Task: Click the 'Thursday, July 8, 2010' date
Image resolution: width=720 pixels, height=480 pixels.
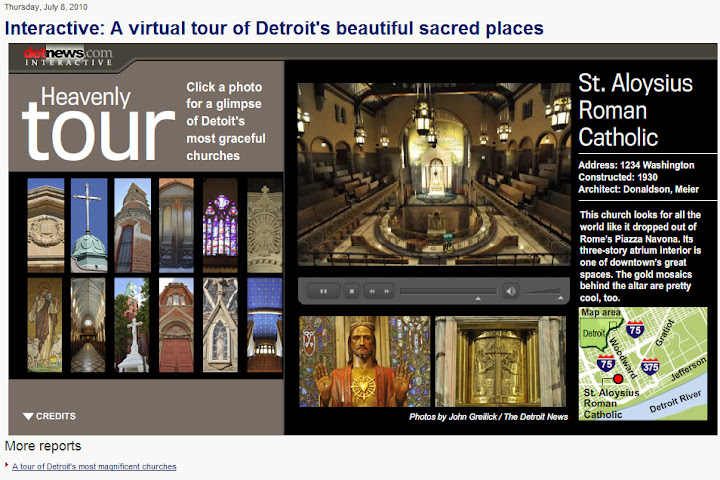Action: tap(45, 7)
